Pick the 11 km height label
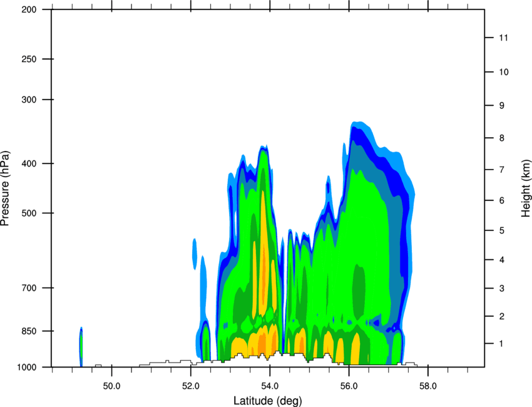Viewport: 532px width, 407px height. [503, 38]
